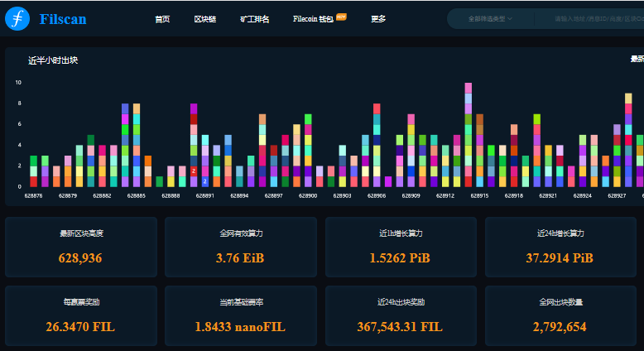Click the 近24h增长算力 37.2914 PiB card

point(560,247)
